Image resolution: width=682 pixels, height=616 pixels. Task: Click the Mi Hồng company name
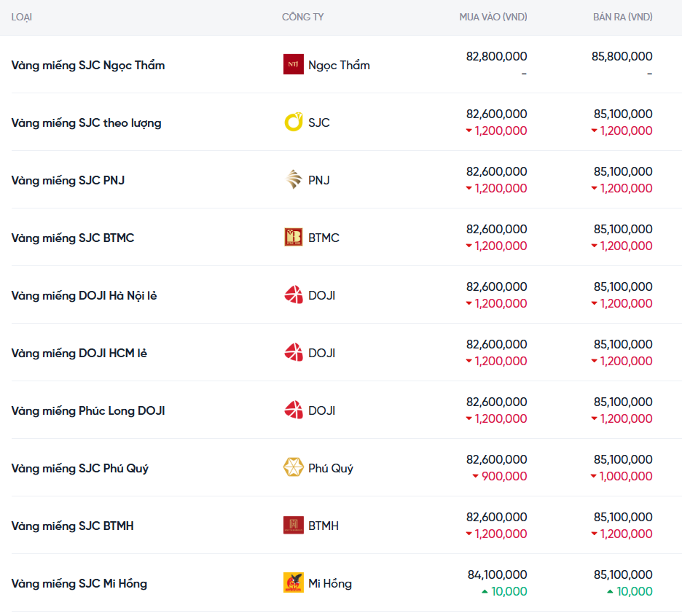[330, 584]
